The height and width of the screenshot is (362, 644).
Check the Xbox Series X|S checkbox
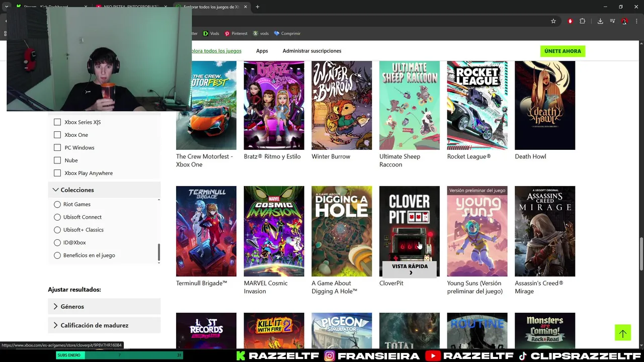pyautogui.click(x=57, y=122)
